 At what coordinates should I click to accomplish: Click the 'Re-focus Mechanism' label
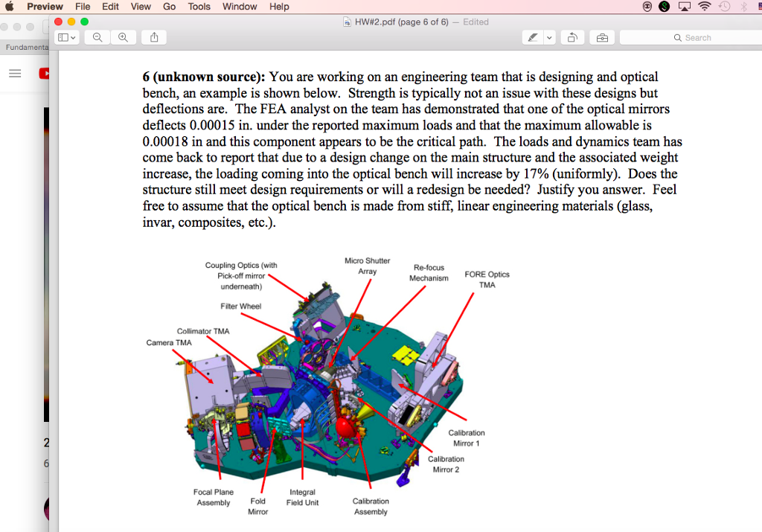(429, 272)
